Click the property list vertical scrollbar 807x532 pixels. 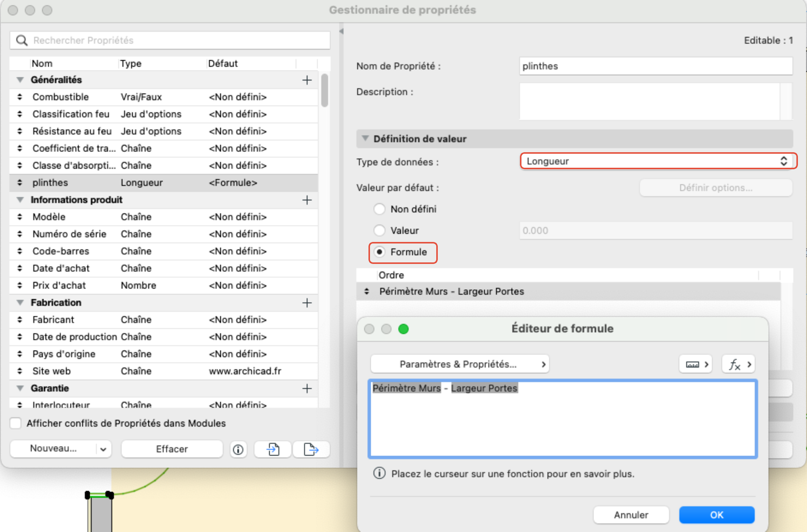325,90
